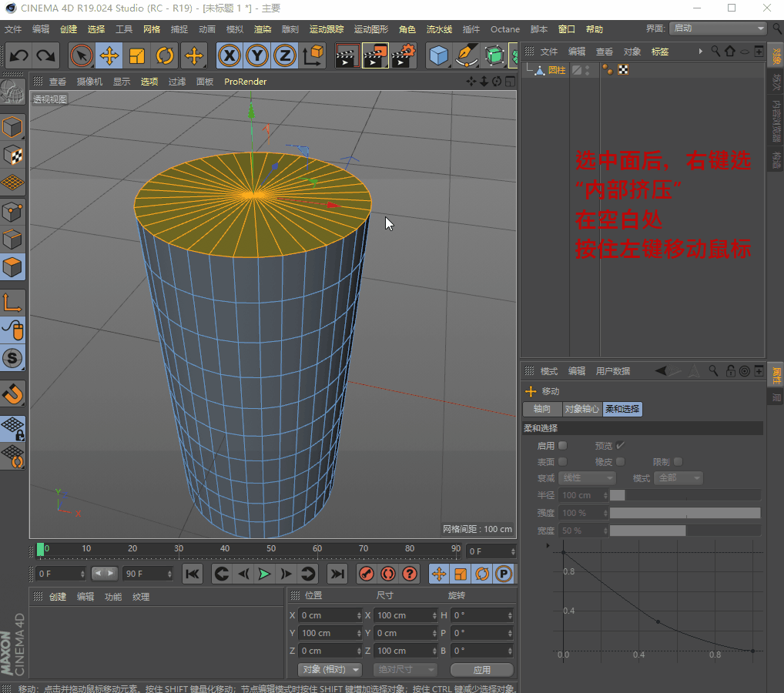Check the 表面 surface checkbox

563,461
